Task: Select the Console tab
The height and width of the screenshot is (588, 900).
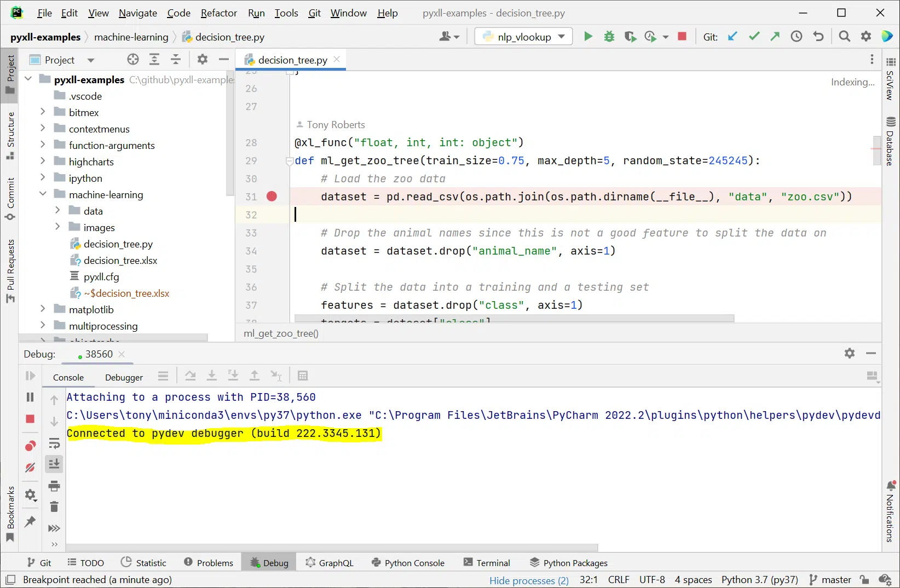Action: pos(68,377)
